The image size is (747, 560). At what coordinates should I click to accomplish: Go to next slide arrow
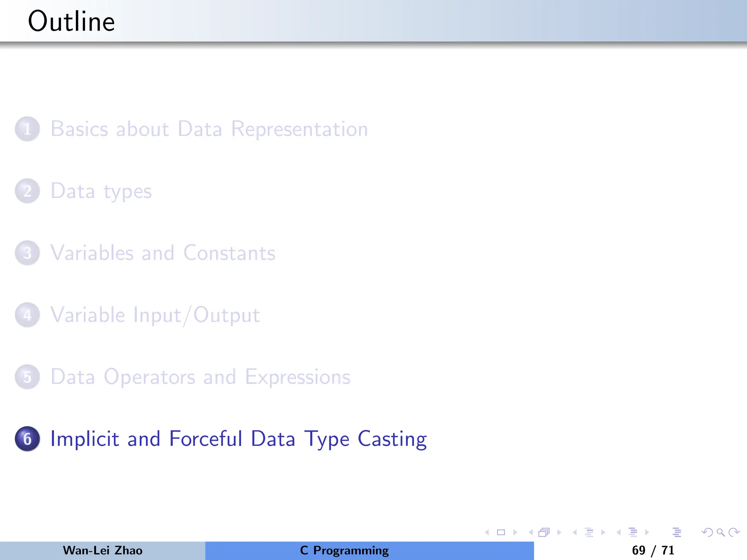click(x=515, y=532)
